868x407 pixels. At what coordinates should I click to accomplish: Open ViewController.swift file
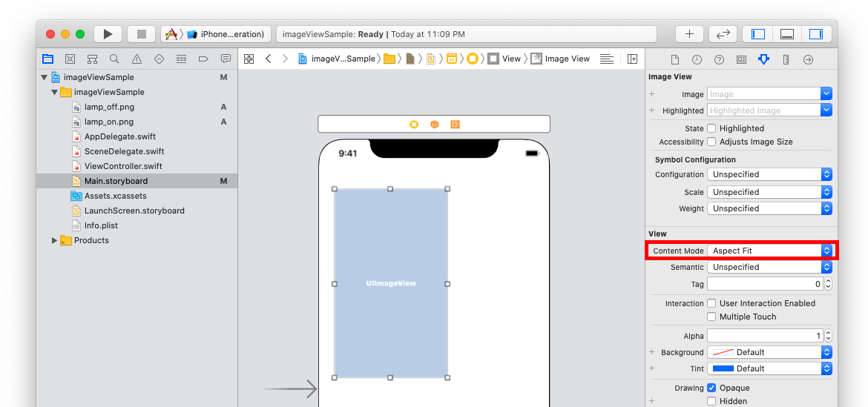(123, 166)
